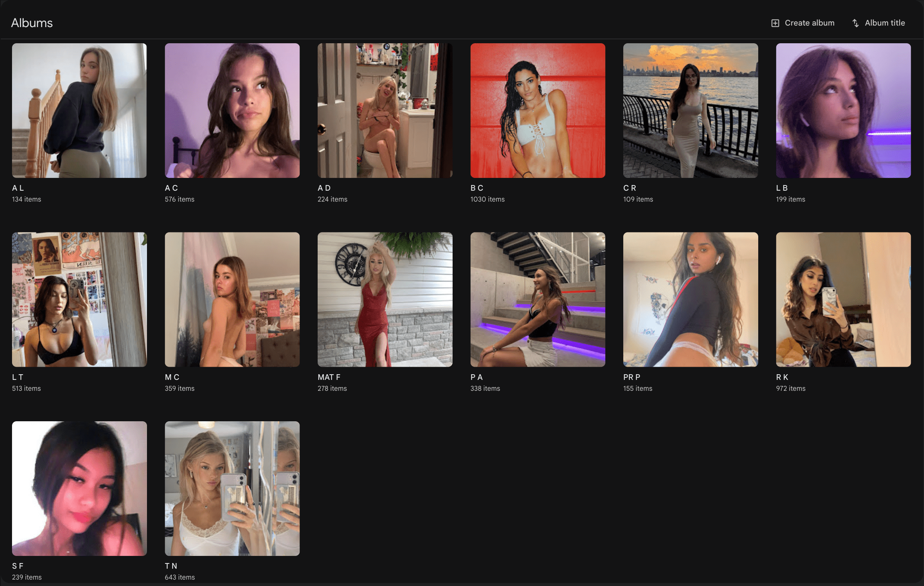Viewport: 924px width, 586px height.
Task: Click the A D album title
Action: pos(324,188)
